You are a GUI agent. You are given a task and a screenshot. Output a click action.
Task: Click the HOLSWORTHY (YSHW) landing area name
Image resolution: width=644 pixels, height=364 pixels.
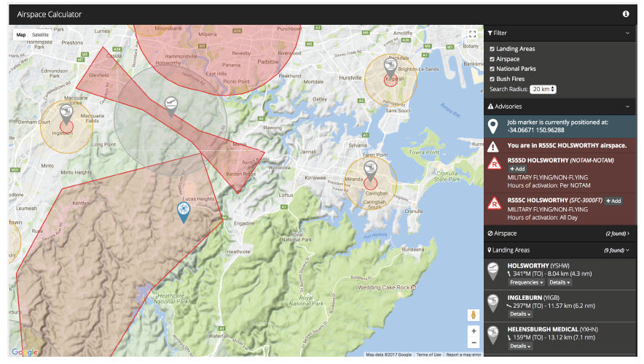pyautogui.click(x=538, y=266)
